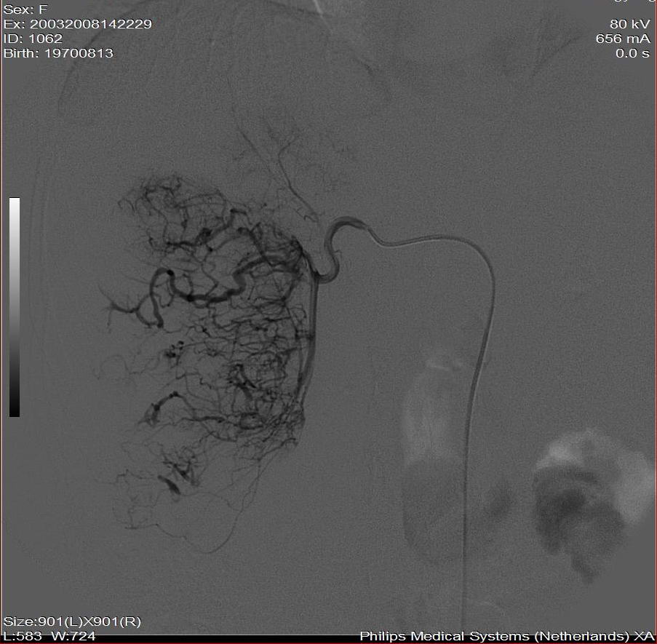Viewport: 657px width, 644px height.
Task: Click the 0.0 s time readout
Action: click(x=632, y=53)
